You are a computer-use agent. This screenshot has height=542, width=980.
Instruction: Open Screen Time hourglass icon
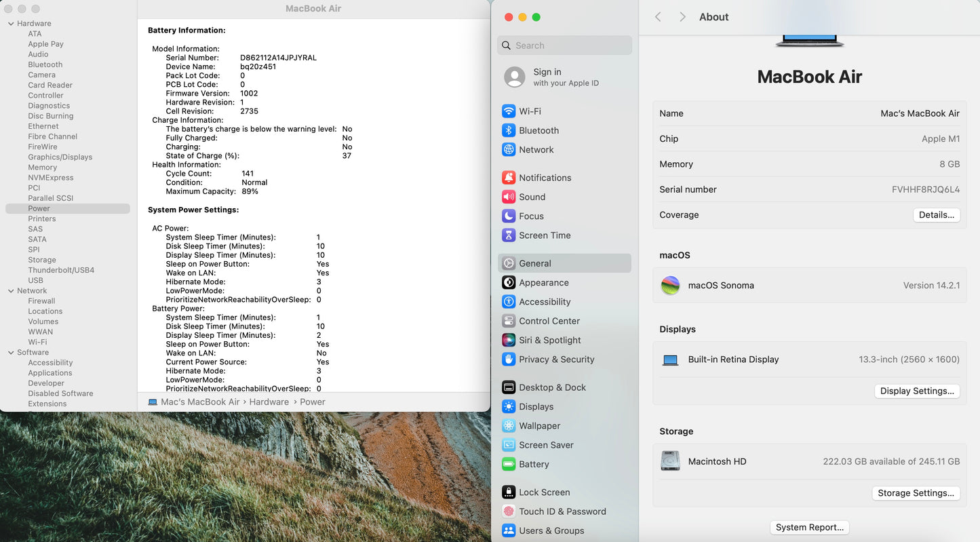tap(509, 235)
